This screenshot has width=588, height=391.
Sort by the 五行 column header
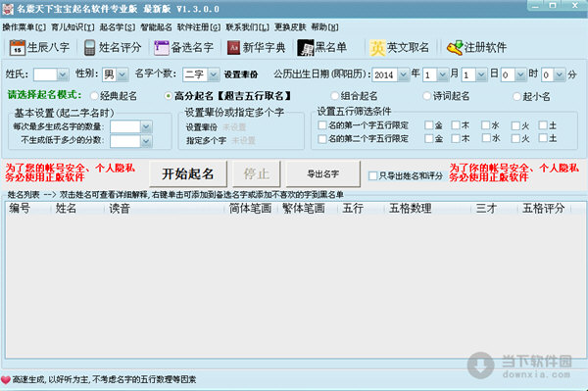[361, 209]
